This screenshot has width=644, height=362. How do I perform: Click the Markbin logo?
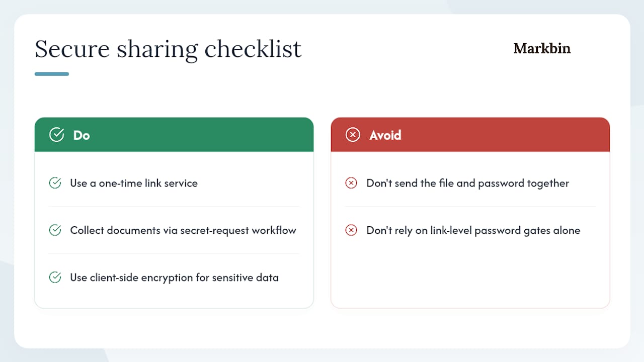click(x=542, y=48)
